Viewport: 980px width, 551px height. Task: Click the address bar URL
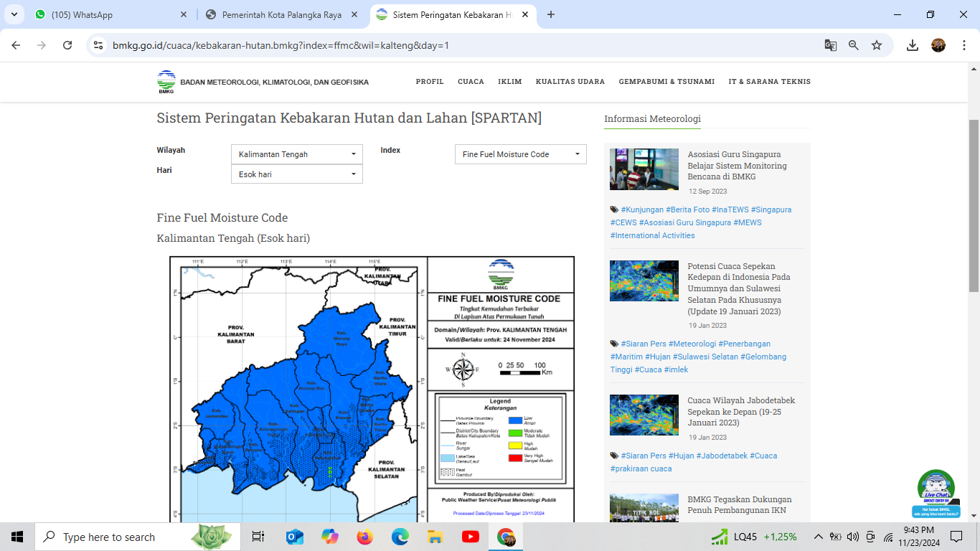pos(281,45)
